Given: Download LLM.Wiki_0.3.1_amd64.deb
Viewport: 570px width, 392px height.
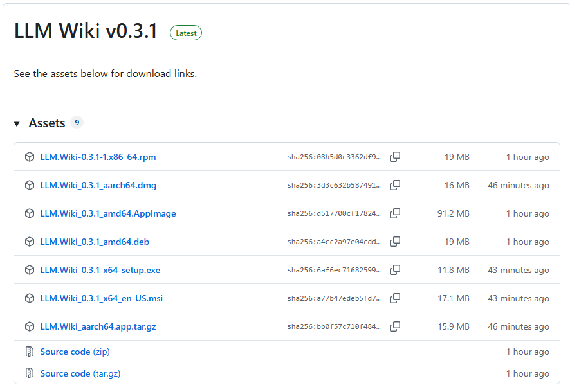Looking at the screenshot, I should (x=95, y=242).
